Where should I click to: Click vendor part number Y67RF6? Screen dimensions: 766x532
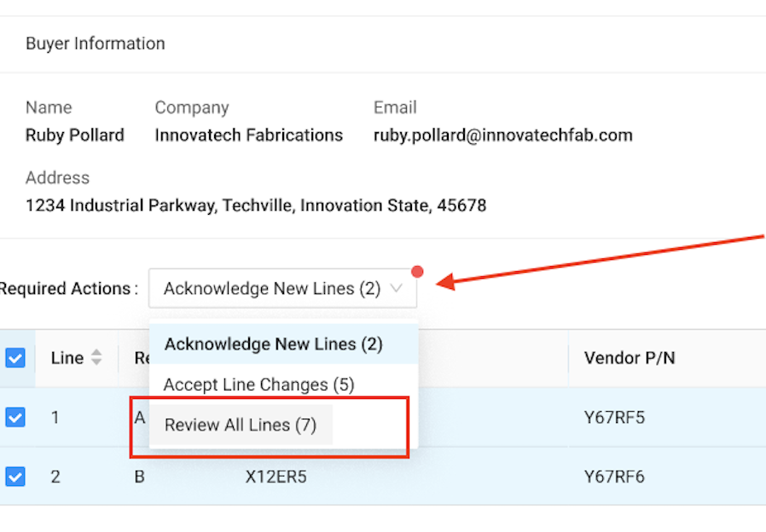614,477
